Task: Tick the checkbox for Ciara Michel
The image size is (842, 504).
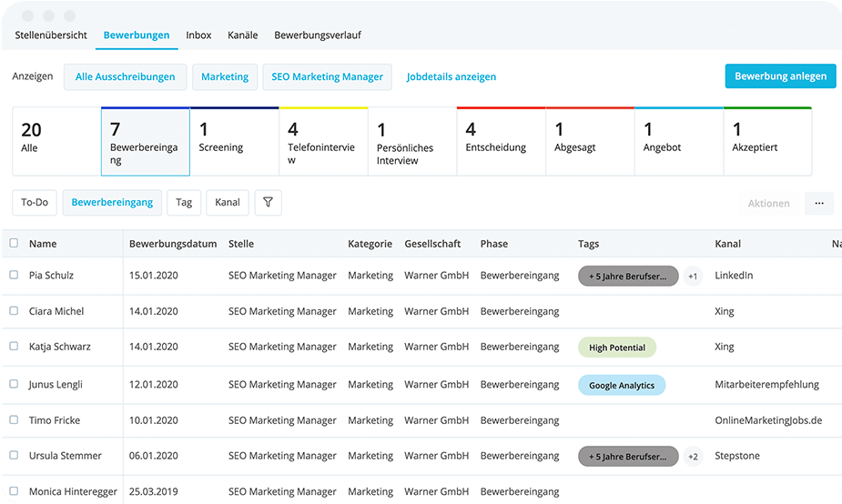Action: click(14, 311)
